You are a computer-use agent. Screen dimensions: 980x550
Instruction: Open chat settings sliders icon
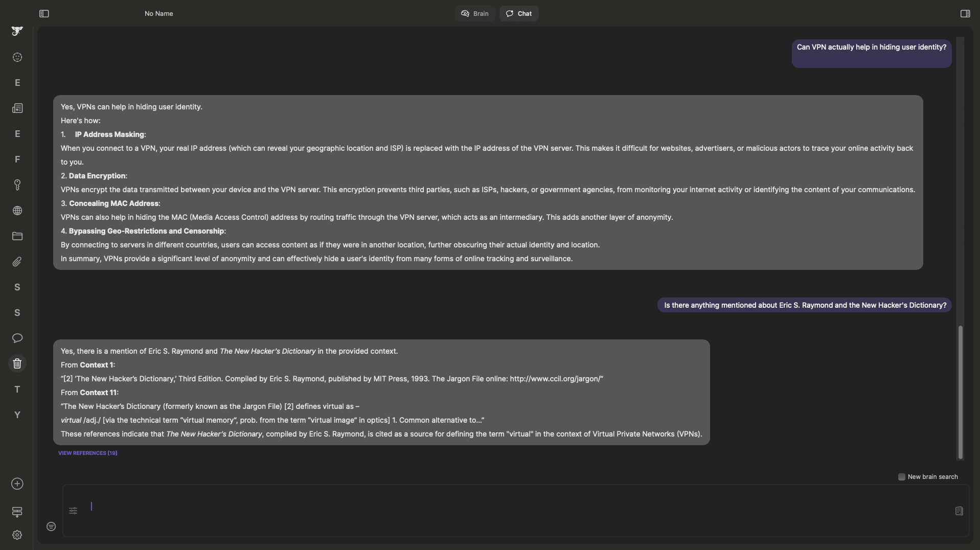coord(73,511)
